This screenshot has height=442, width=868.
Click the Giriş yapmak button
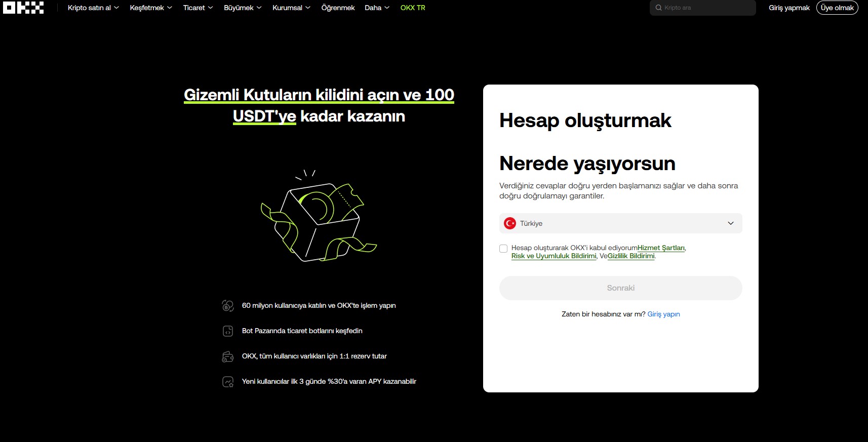[x=789, y=8]
